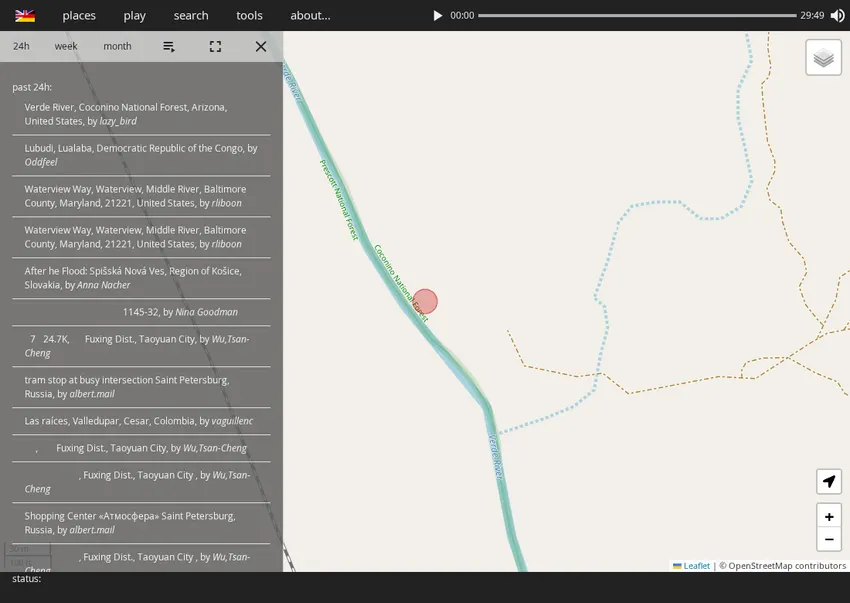The image size is (850, 603).
Task: Toggle fullscreen for the recordings panel
Action: point(215,47)
